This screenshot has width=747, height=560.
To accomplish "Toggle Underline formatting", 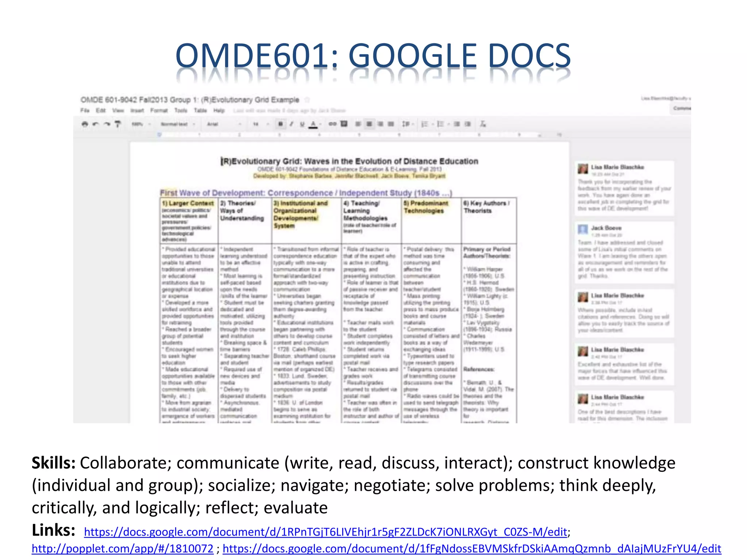I will (x=302, y=124).
